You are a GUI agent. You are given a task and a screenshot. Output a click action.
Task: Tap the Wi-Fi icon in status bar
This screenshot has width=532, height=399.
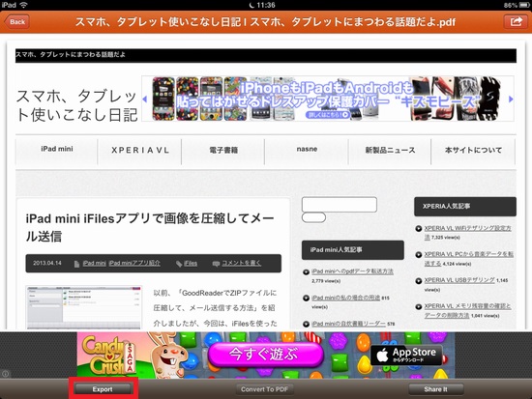coord(23,5)
